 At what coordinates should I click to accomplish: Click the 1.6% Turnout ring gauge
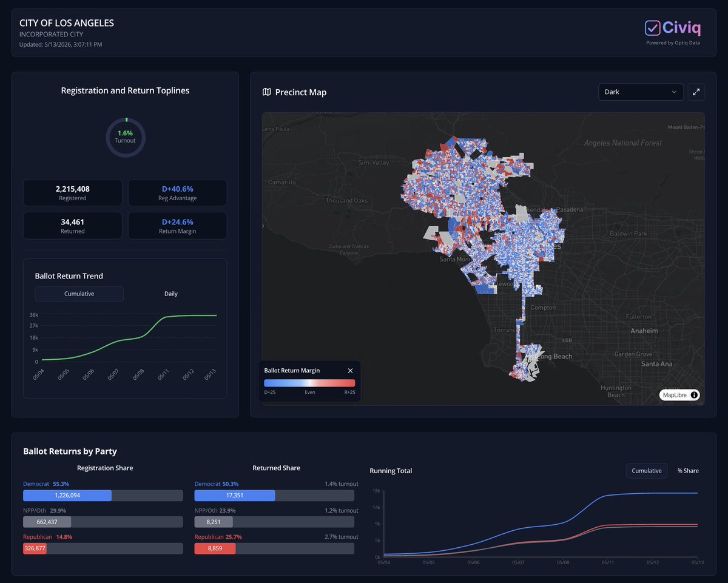click(126, 136)
